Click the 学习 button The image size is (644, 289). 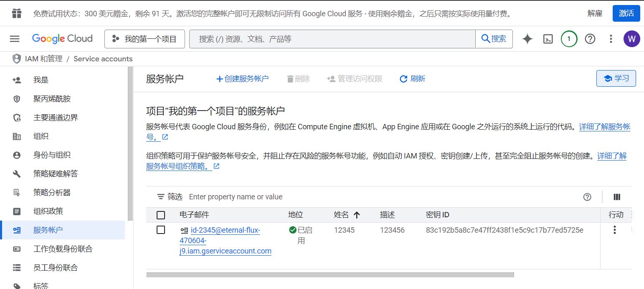pos(616,78)
